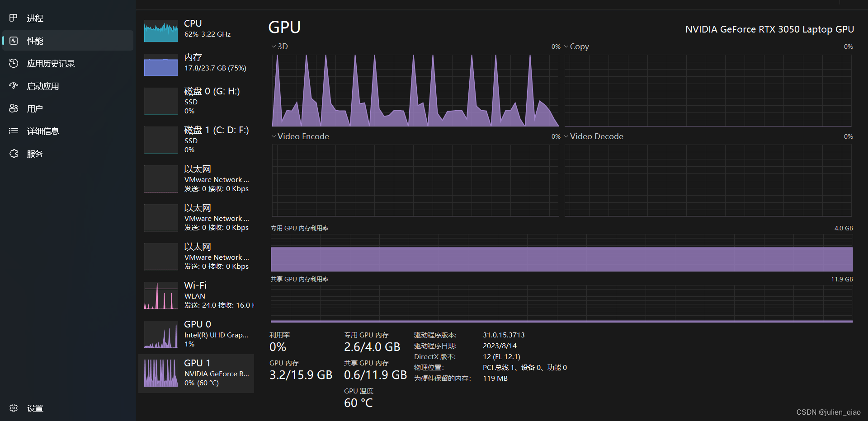Open the 应用历史记录 navigation item
The height and width of the screenshot is (421, 868).
click(68, 63)
